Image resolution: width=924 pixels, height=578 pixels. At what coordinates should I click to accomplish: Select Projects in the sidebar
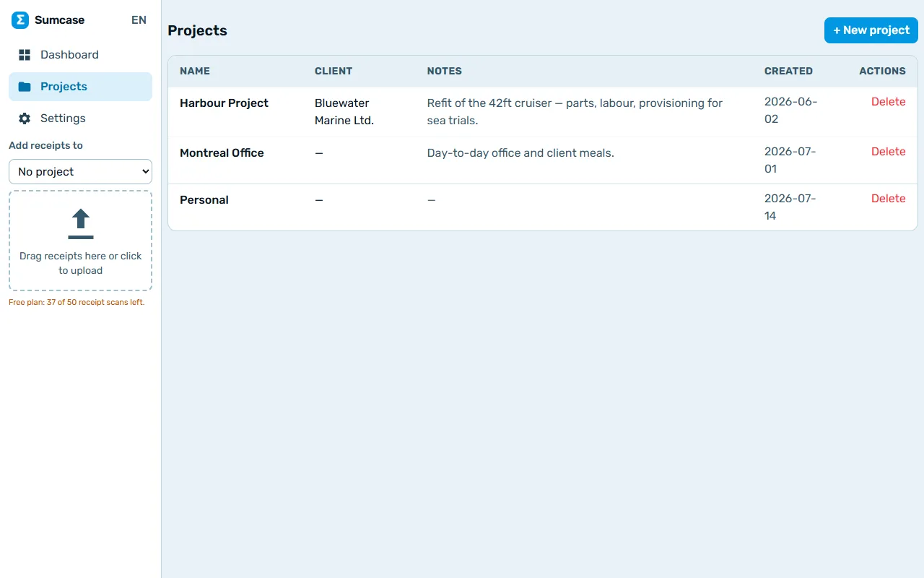[80, 87]
